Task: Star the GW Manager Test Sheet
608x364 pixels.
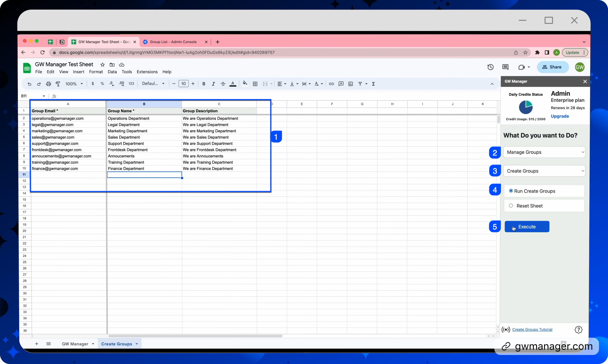Action: [x=102, y=64]
